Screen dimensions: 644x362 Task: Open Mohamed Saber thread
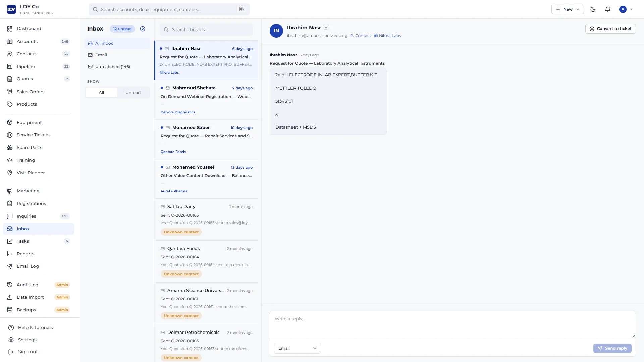pyautogui.click(x=206, y=139)
